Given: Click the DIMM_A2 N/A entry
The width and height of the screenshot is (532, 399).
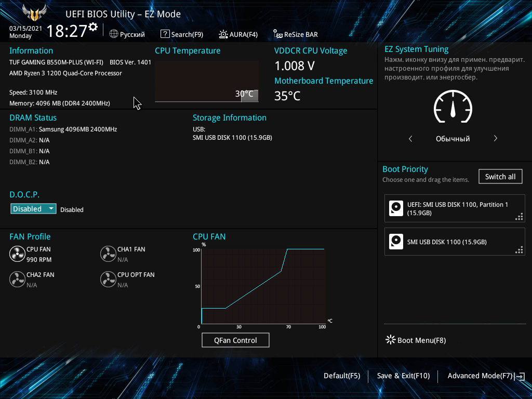Looking at the screenshot, I should click(x=30, y=140).
